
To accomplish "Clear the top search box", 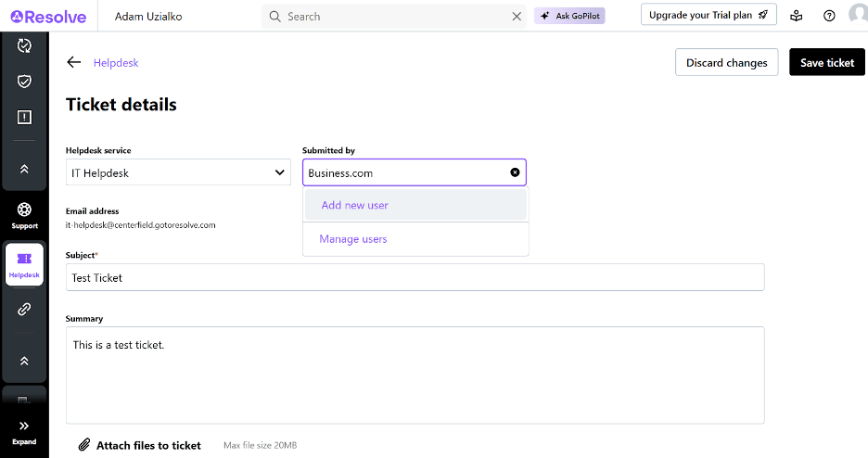I will pos(517,16).
